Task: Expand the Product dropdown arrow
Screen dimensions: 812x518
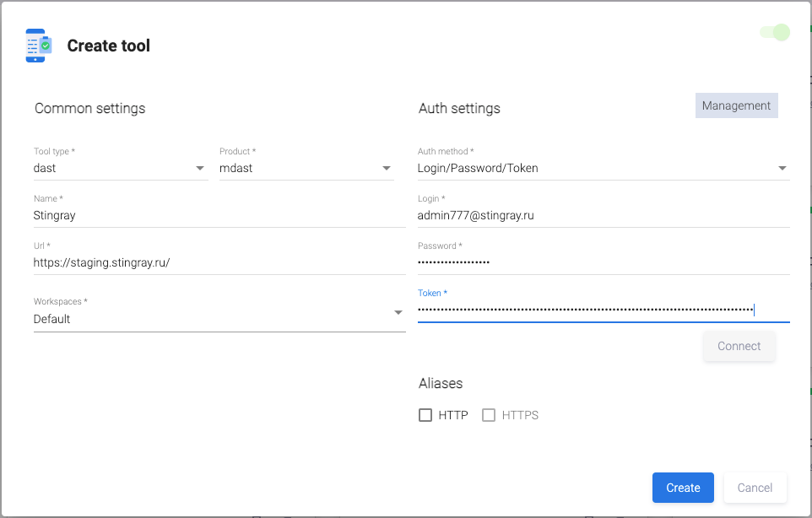Action: [387, 168]
